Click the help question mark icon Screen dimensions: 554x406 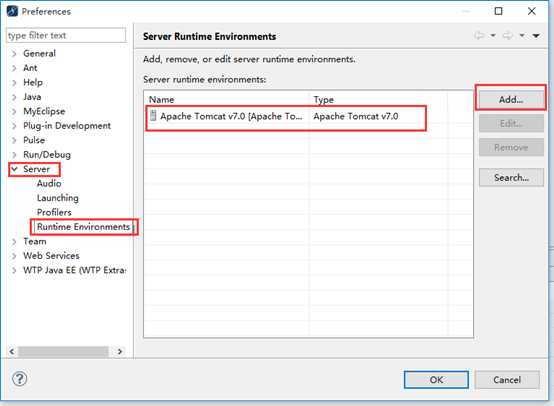click(19, 379)
